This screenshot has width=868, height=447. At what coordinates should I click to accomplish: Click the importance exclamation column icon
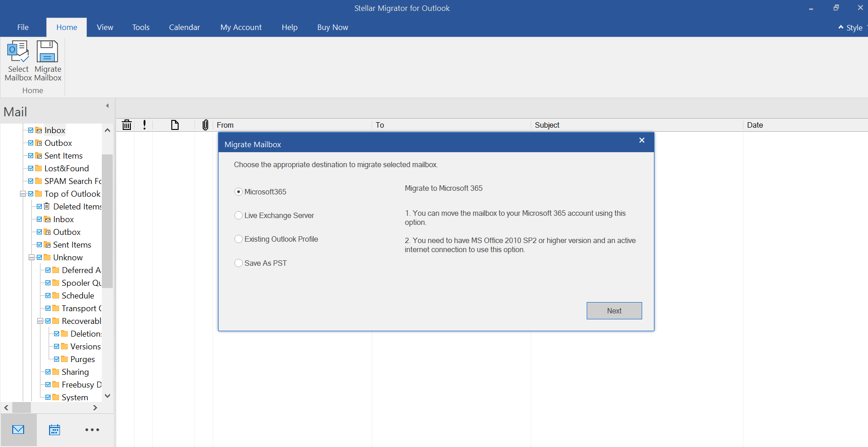pyautogui.click(x=145, y=125)
